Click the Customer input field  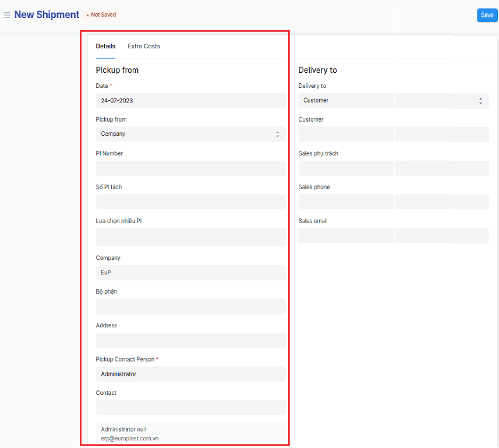tap(393, 135)
